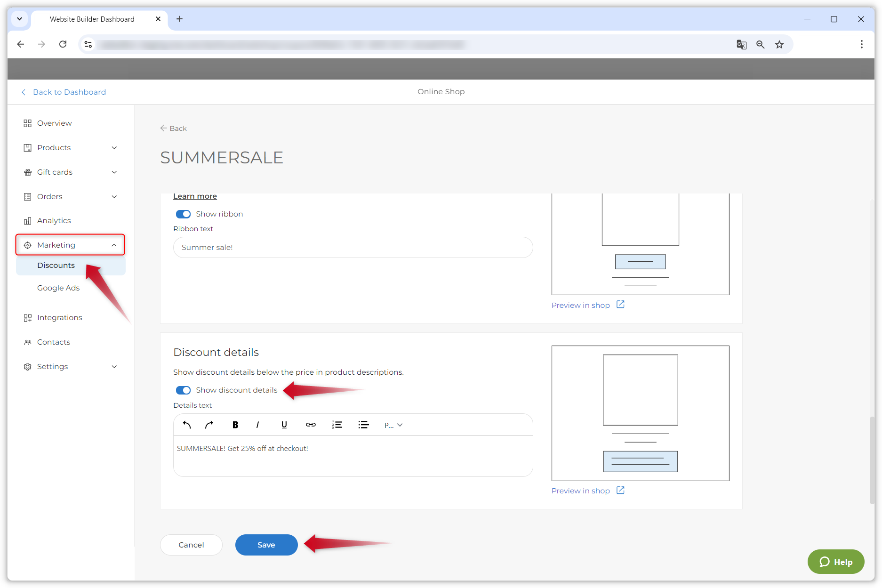
Task: Undo the last edit in details text
Action: point(186,425)
